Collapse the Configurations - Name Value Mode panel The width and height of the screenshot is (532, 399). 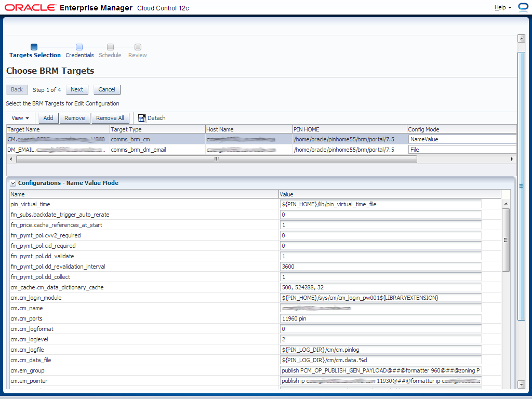click(12, 183)
